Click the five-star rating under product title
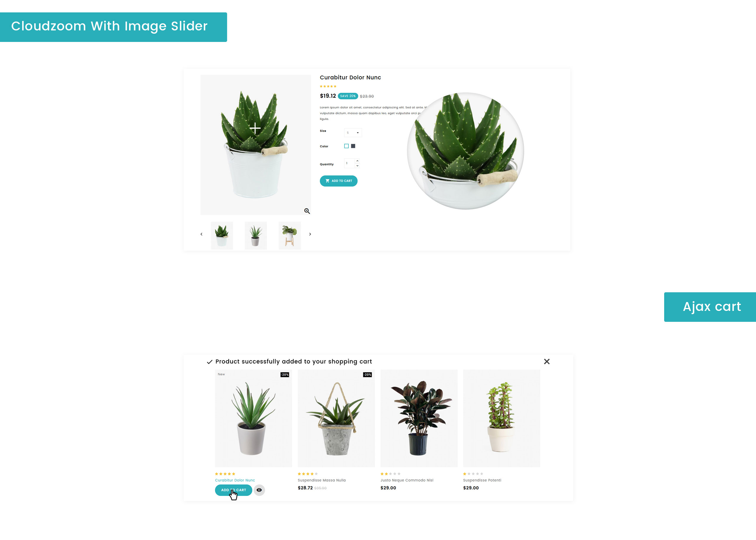The height and width of the screenshot is (540, 756). pos(328,87)
